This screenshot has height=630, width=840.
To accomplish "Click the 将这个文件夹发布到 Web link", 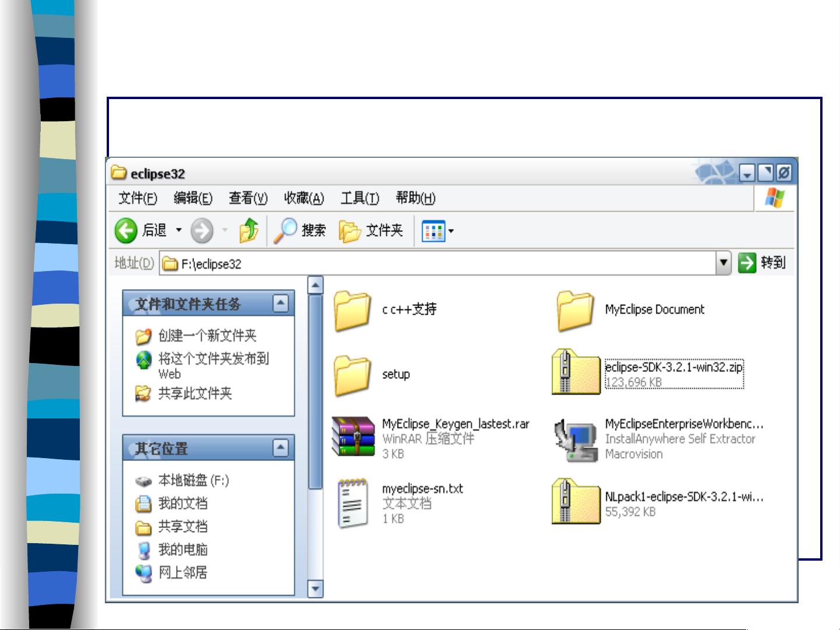I will point(213,366).
